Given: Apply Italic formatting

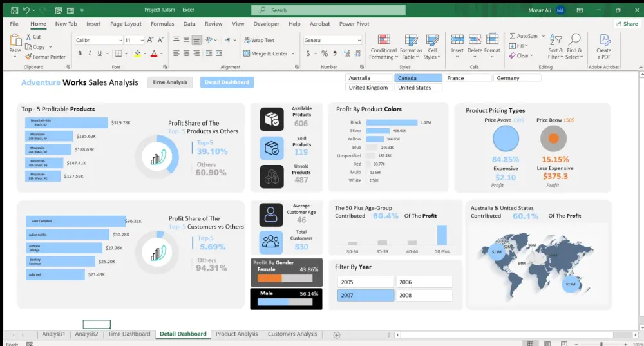Looking at the screenshot, I should 90,53.
